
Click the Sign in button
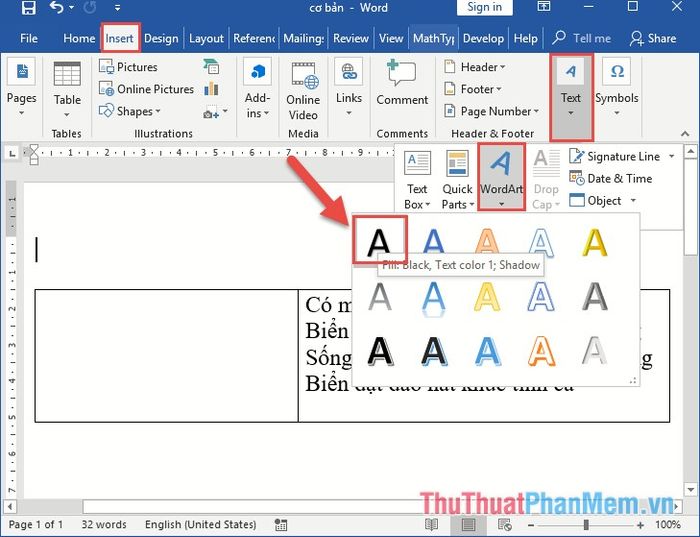tap(484, 7)
